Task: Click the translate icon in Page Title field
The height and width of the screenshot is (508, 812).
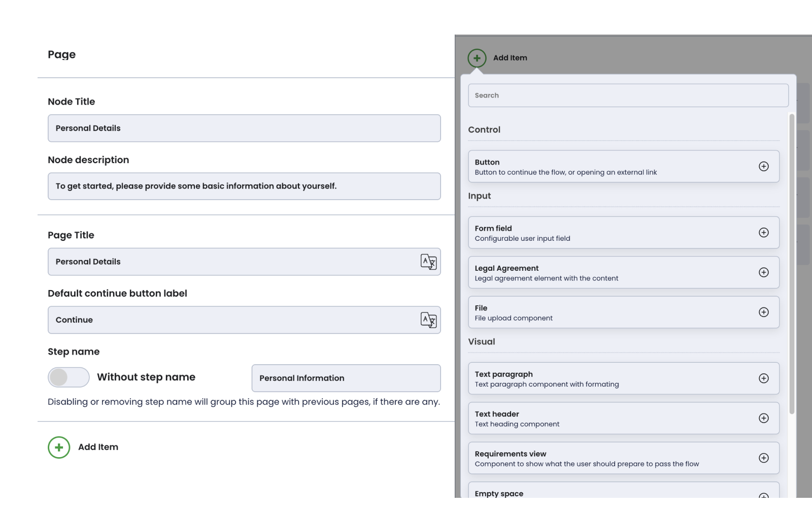Action: point(428,262)
